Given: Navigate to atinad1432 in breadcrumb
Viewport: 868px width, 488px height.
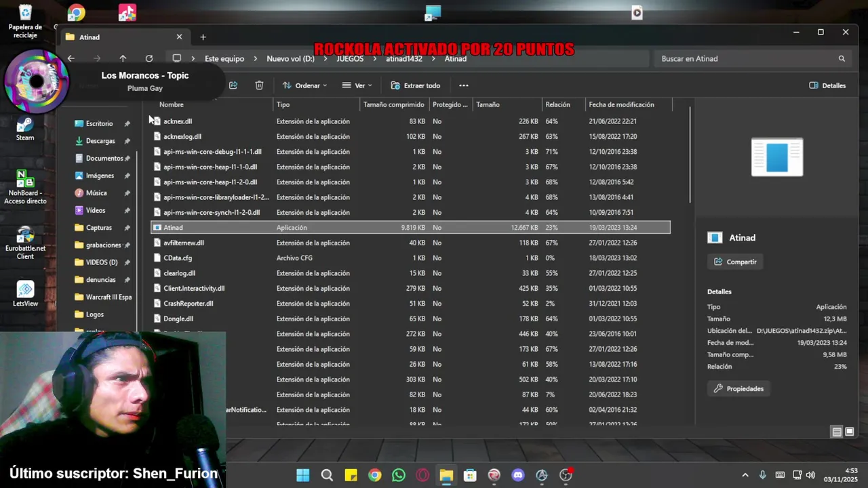Looking at the screenshot, I should point(404,58).
